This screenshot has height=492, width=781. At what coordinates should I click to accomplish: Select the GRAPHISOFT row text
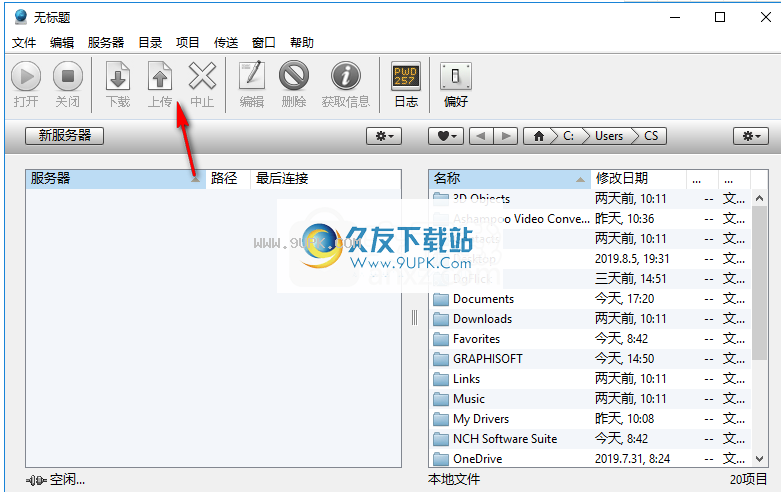coord(488,359)
